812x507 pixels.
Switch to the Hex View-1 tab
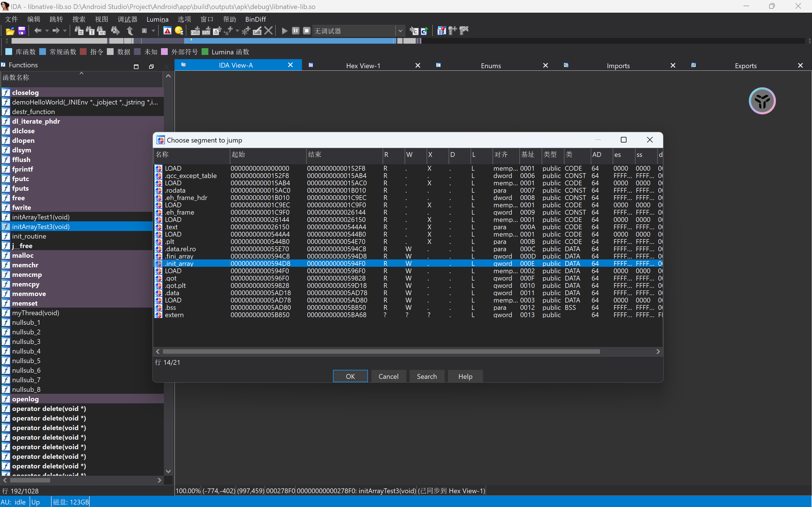tap(363, 66)
